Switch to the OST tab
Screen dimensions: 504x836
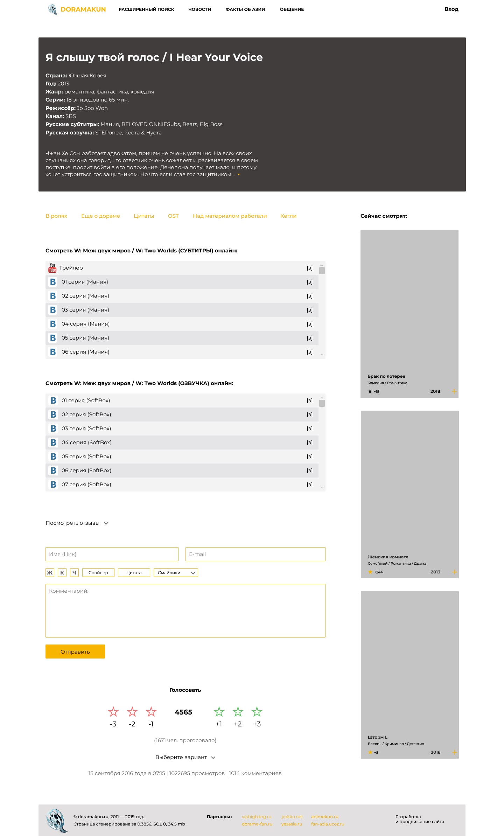coord(173,216)
